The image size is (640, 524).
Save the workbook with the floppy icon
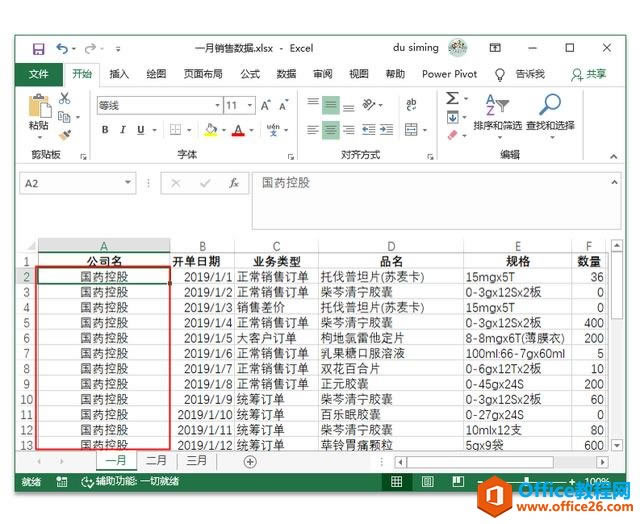click(38, 49)
